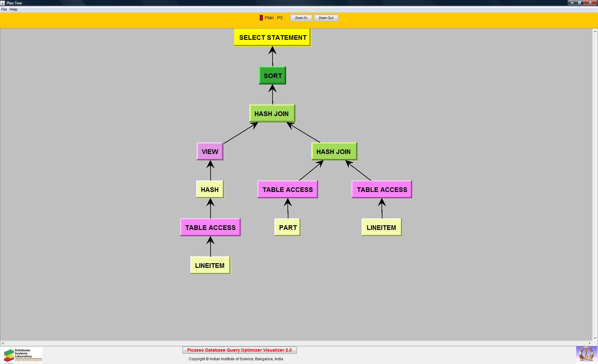Screen dimensions: 598x364
Task: Click the Zoom Out button
Action: click(326, 18)
